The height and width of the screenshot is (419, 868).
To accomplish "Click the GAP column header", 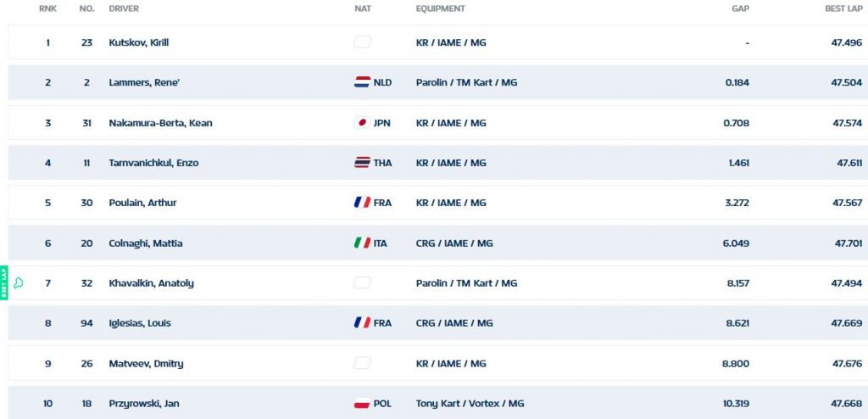I will point(741,8).
